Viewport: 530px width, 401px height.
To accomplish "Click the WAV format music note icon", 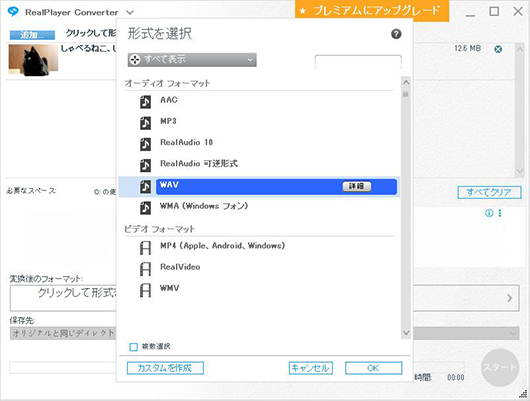I will [145, 187].
